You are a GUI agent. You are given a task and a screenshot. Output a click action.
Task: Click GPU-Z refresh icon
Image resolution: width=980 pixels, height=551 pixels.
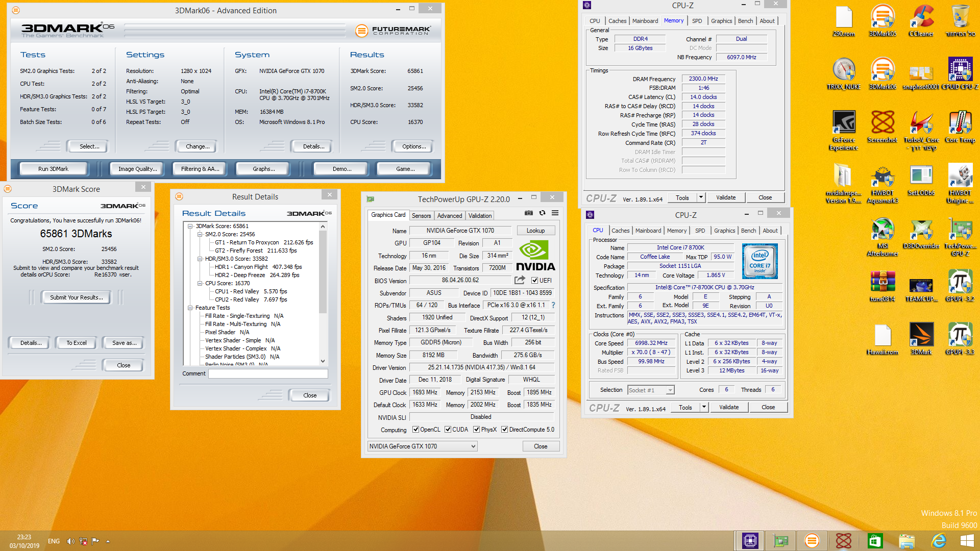(x=542, y=213)
